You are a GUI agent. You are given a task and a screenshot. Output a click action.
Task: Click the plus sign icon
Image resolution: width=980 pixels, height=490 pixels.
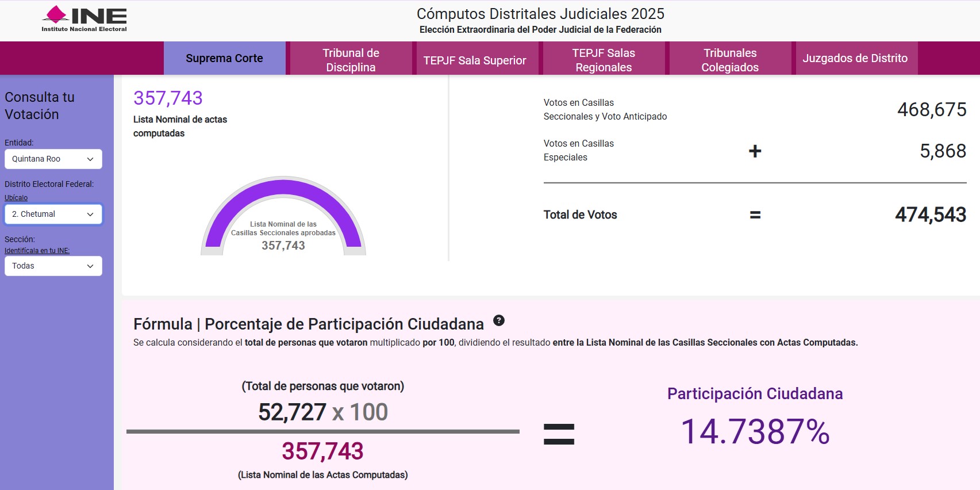755,151
